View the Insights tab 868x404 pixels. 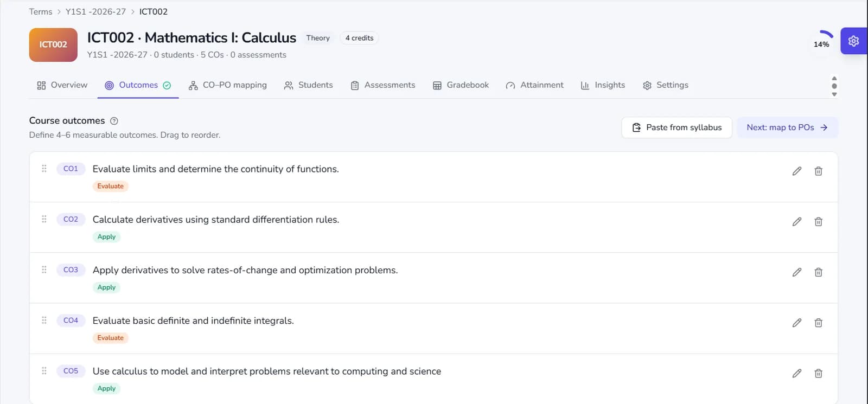tap(603, 85)
